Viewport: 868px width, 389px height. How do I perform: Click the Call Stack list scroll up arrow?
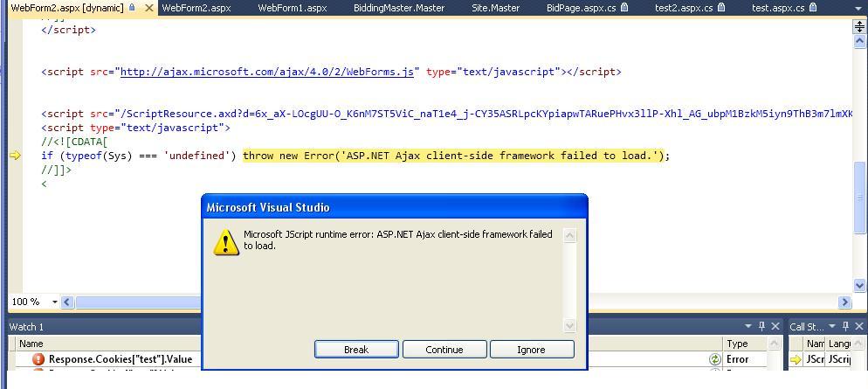point(859,344)
